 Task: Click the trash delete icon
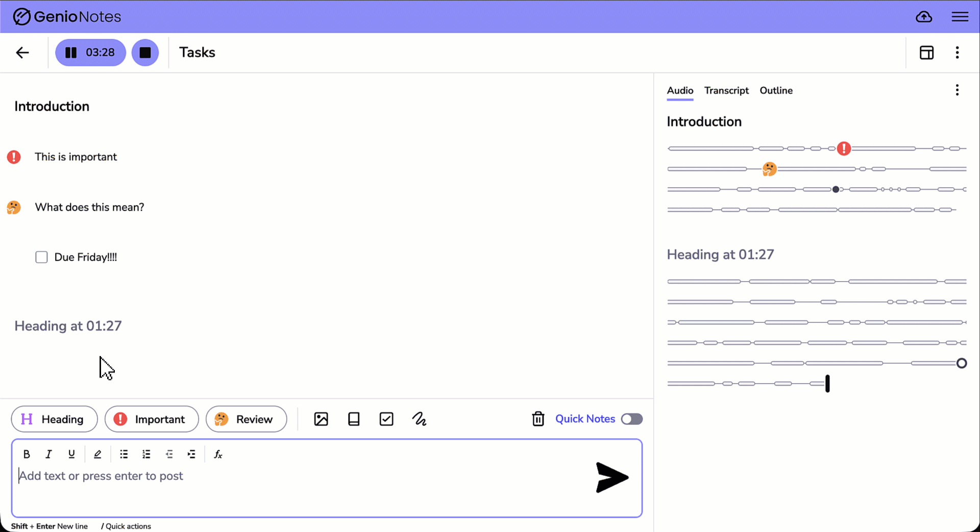point(538,419)
